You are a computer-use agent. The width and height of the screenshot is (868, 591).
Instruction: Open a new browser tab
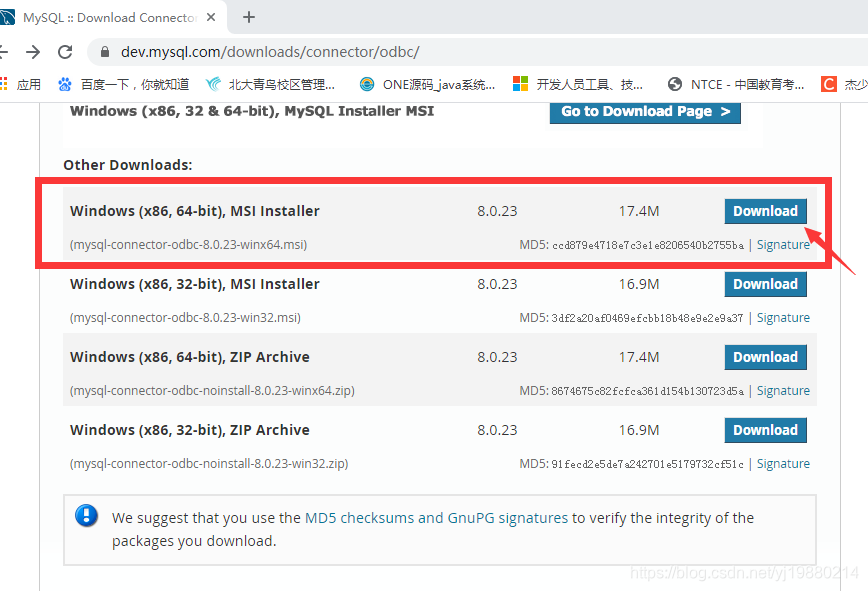(249, 17)
